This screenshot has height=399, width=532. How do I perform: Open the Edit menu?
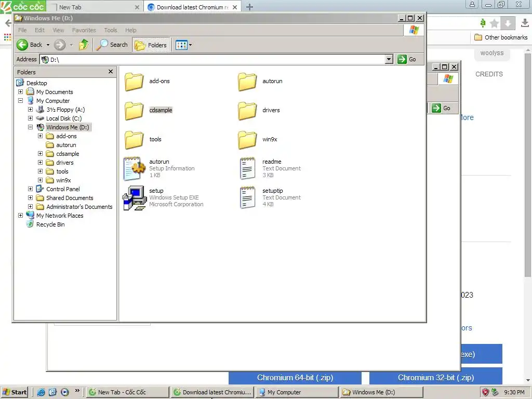(39, 30)
